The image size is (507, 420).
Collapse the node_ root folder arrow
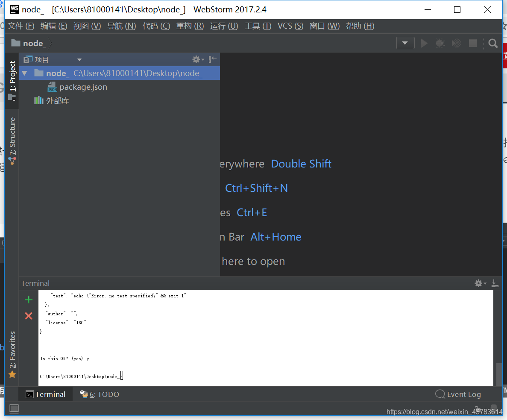[x=24, y=73]
